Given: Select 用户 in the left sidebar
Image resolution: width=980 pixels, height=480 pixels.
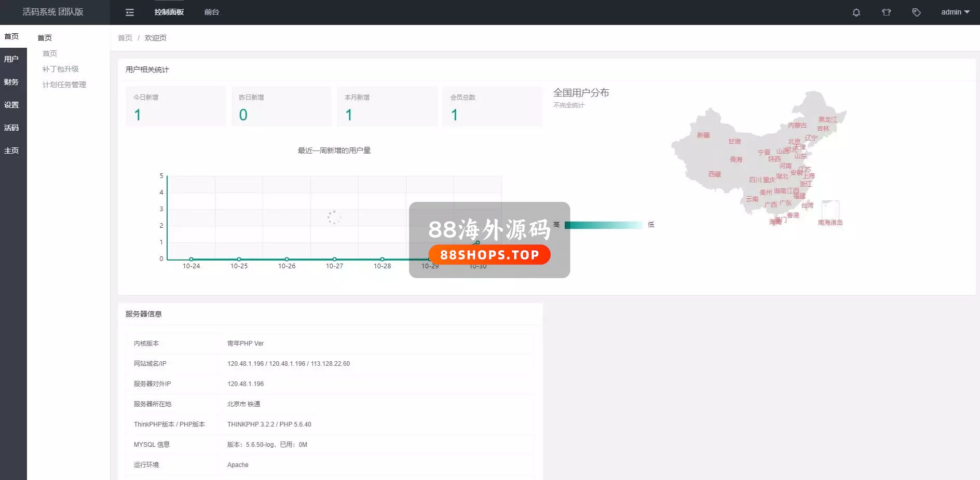Looking at the screenshot, I should coord(11,59).
